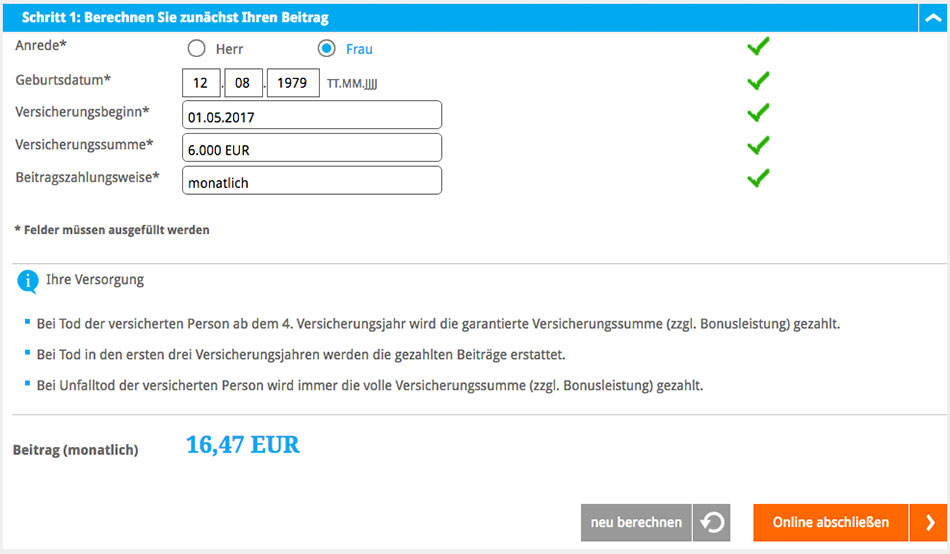Screen dimensions: 950x554
Task: Click the birth month field showing 08
Action: pyautogui.click(x=243, y=83)
